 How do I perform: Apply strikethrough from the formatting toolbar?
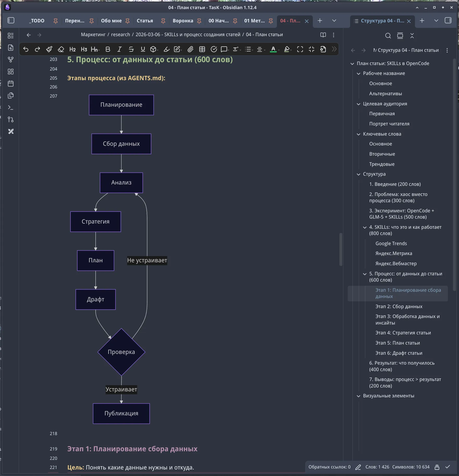[x=131, y=49]
